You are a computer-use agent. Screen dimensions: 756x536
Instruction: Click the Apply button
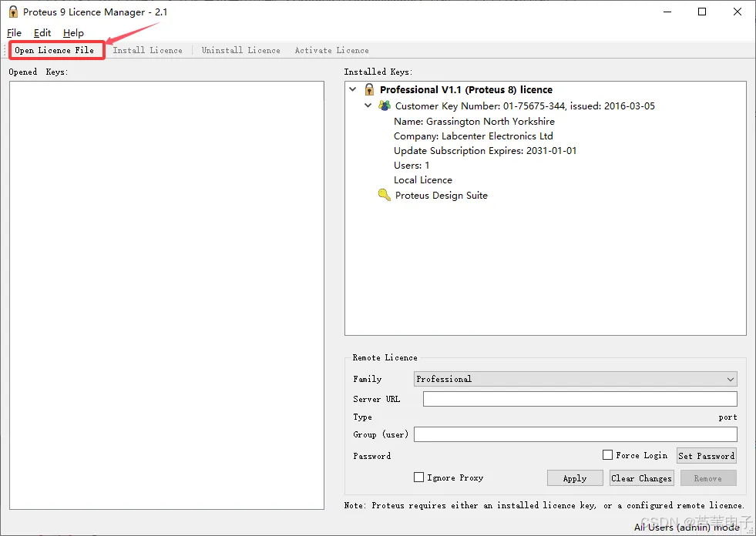pos(575,478)
